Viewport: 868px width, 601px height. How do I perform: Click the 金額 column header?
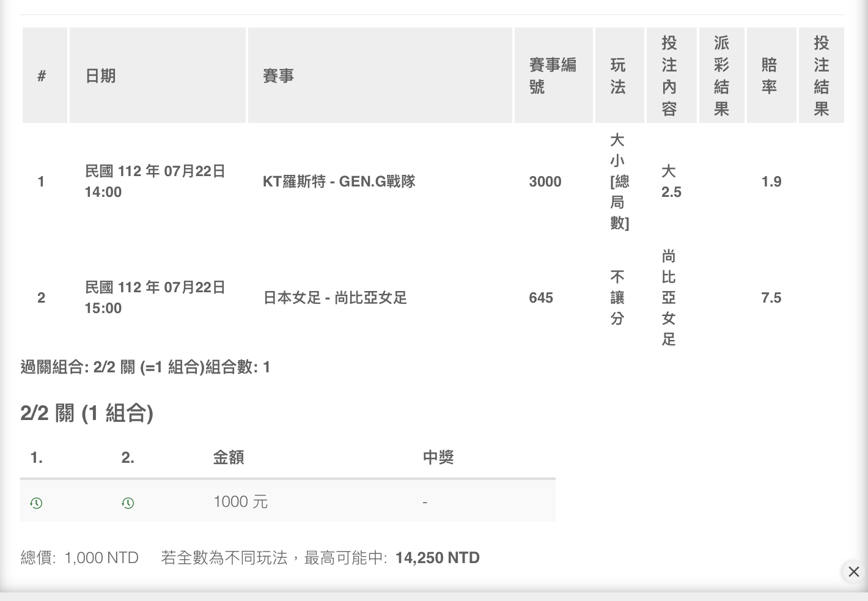pyautogui.click(x=229, y=457)
